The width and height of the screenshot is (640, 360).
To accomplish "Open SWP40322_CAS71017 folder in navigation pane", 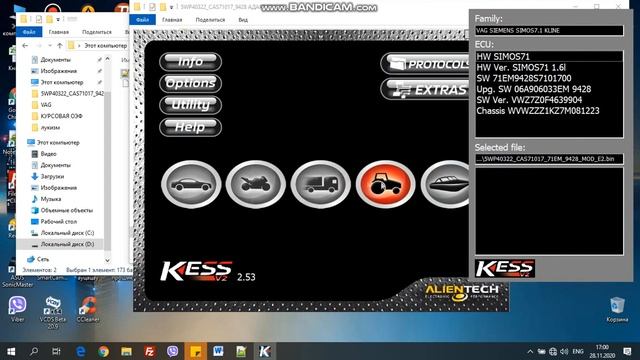I will [67, 93].
